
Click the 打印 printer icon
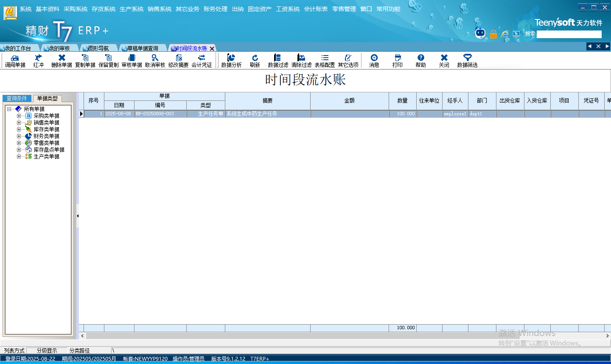point(397,58)
